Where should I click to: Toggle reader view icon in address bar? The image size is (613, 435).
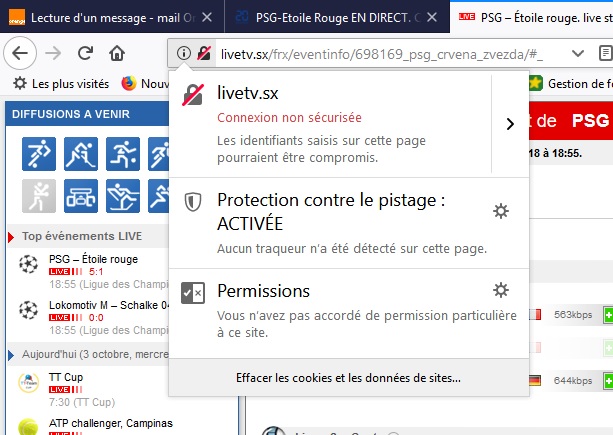[605, 53]
